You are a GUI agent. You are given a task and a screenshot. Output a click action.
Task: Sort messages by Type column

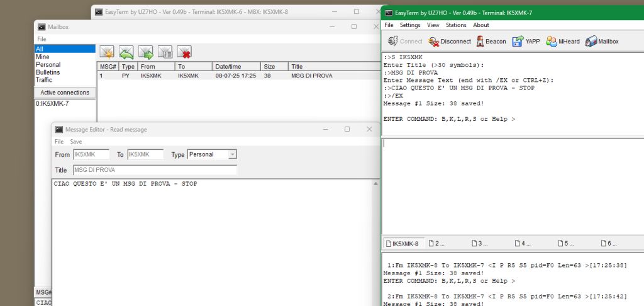(x=128, y=67)
